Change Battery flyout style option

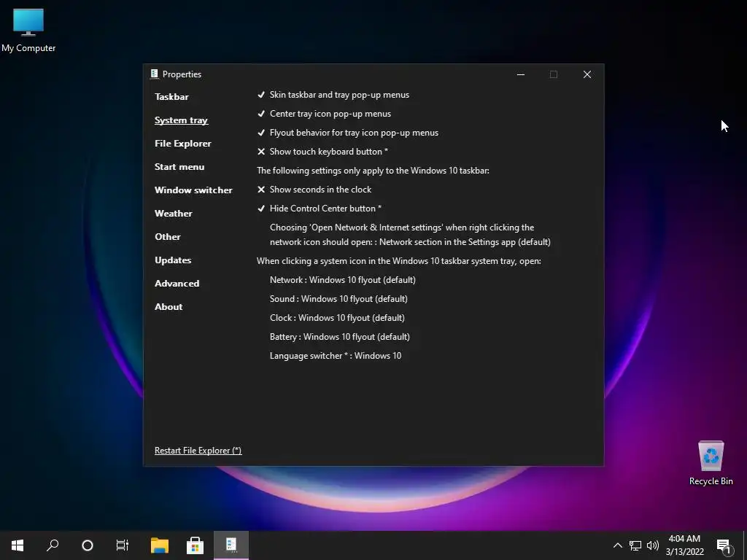340,337
